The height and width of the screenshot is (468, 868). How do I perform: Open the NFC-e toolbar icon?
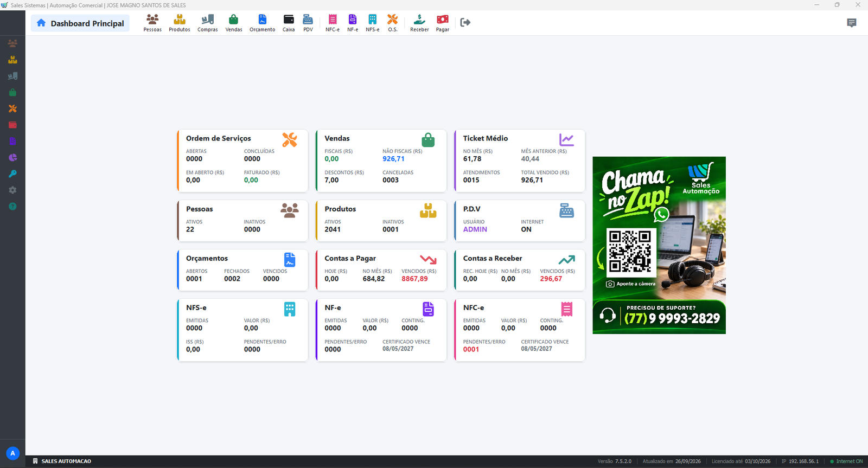[x=333, y=23]
